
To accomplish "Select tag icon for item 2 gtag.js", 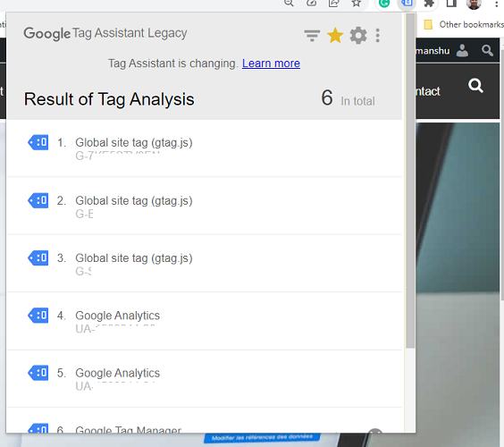I will (x=38, y=200).
